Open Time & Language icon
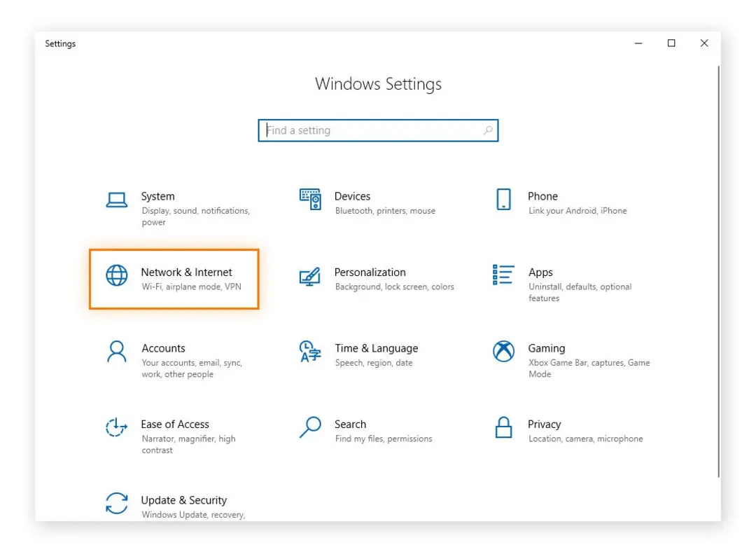 coord(310,351)
